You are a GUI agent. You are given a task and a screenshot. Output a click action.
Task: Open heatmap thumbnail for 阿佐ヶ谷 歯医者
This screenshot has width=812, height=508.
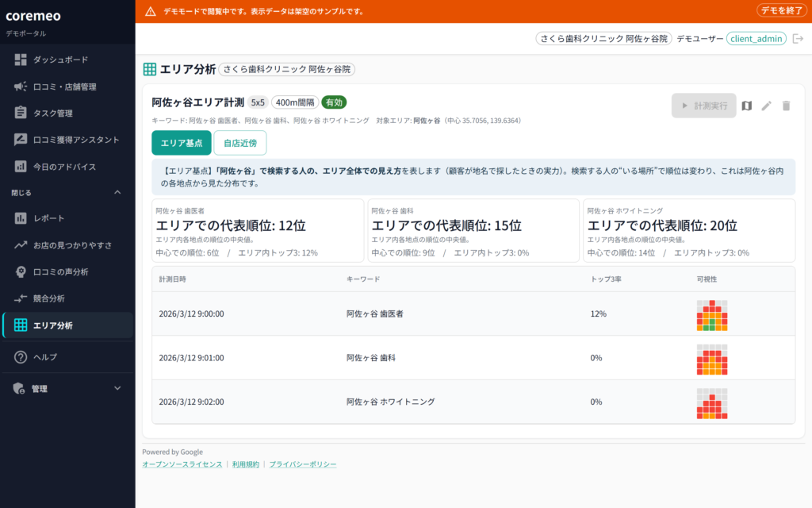[x=712, y=315]
